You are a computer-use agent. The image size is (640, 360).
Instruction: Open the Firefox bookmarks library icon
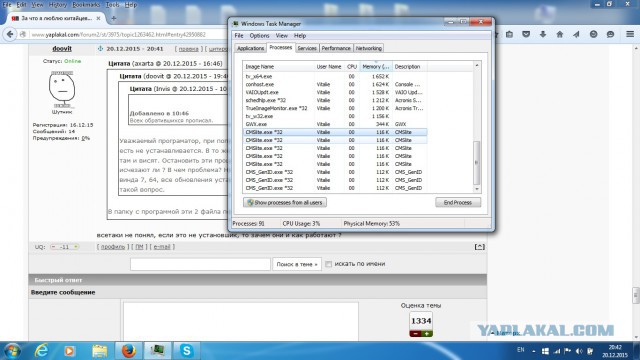click(509, 35)
